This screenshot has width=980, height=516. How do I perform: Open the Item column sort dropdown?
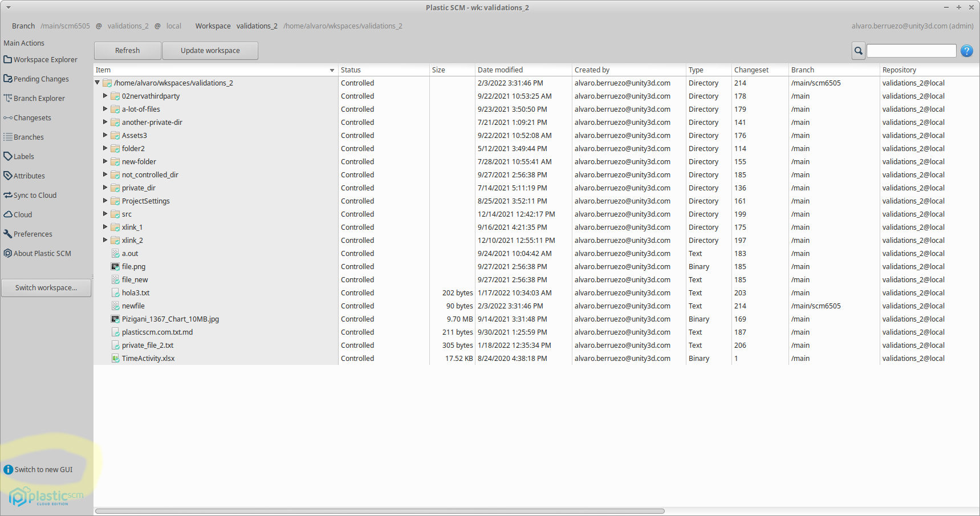332,70
